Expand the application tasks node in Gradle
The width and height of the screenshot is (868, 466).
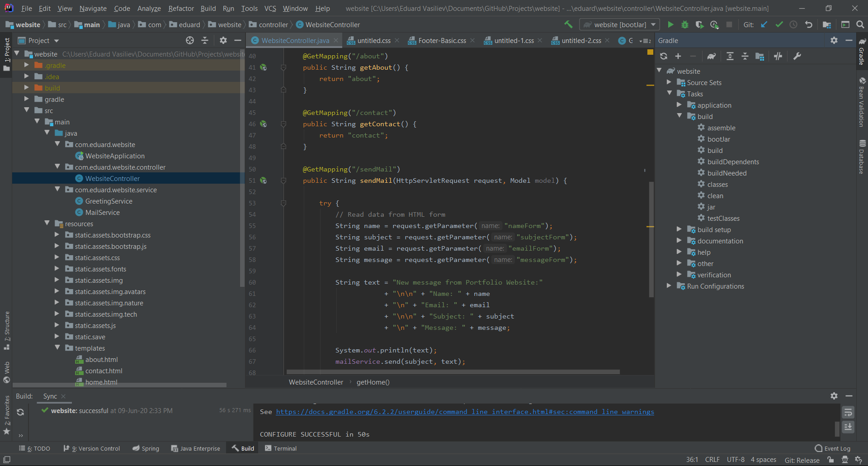point(679,105)
